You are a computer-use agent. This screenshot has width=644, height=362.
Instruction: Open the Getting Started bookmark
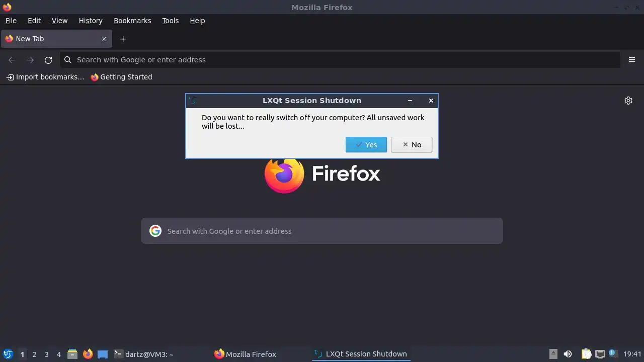(121, 77)
